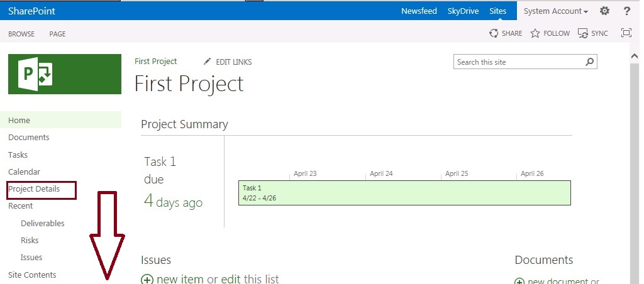Click the help question mark icon

click(626, 11)
